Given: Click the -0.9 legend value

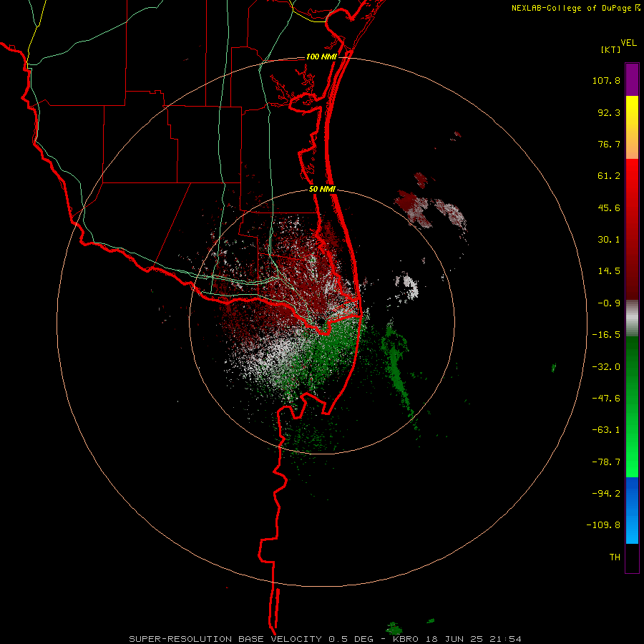Looking at the screenshot, I should [x=609, y=303].
